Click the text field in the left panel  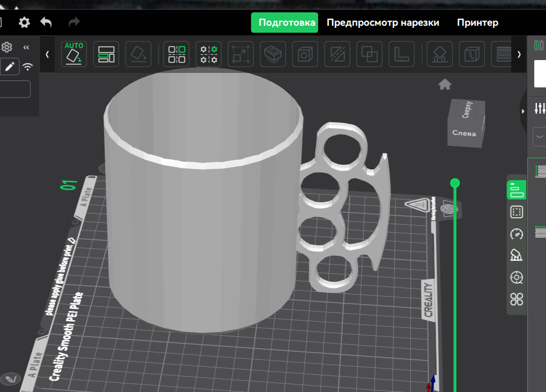pos(15,89)
